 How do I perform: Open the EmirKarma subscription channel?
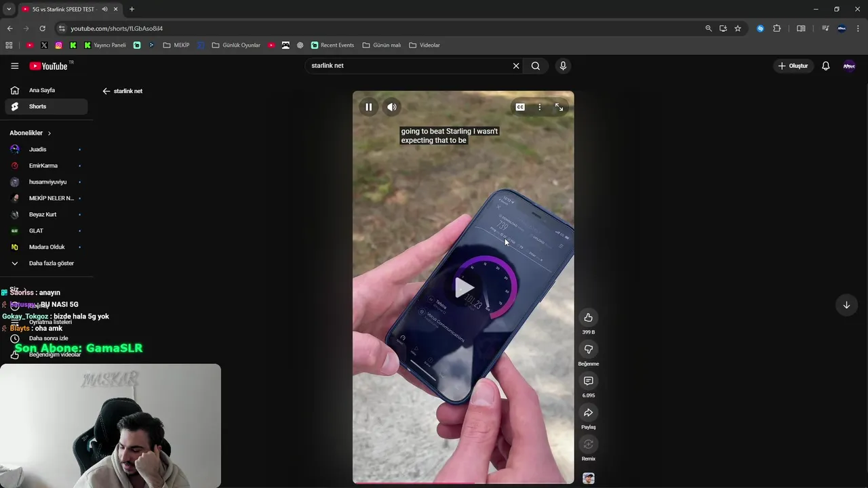46,165
